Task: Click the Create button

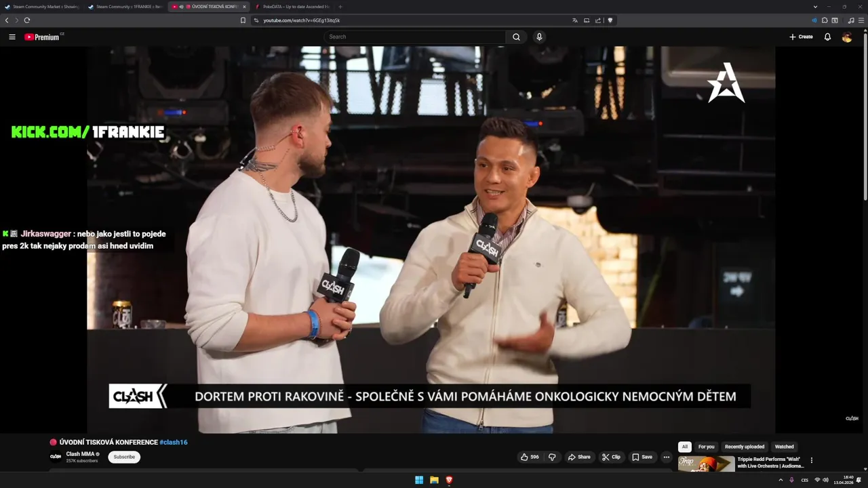Action: [801, 37]
